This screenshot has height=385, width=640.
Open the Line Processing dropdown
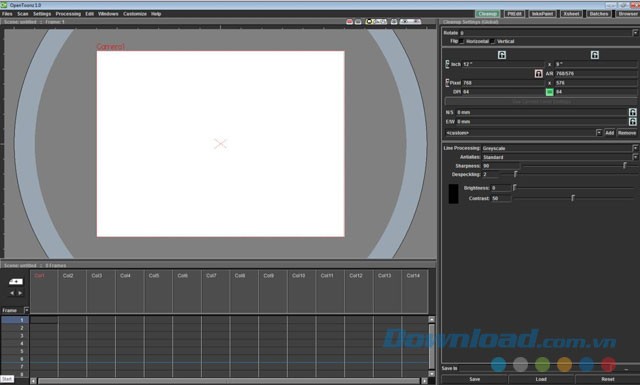click(635, 148)
